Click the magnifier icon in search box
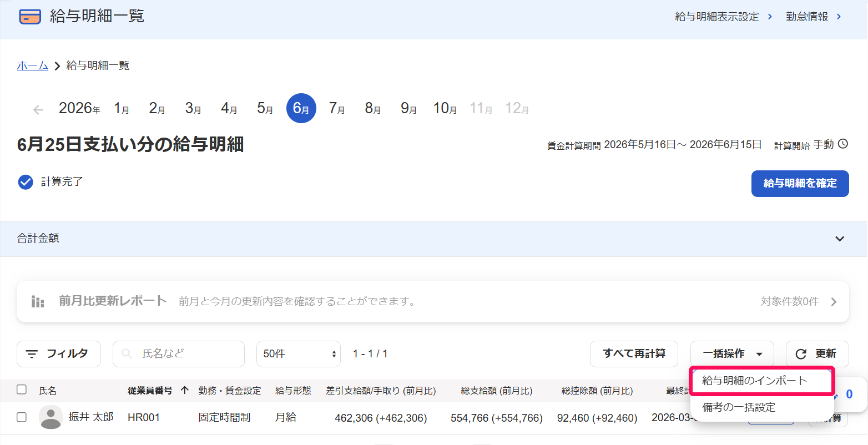 point(127,353)
